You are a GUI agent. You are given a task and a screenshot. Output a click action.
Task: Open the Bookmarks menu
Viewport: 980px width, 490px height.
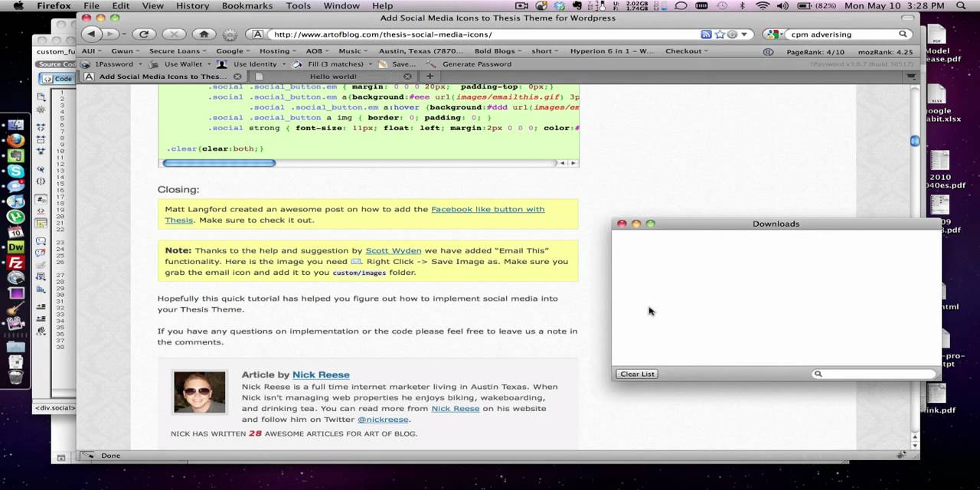(x=247, y=5)
